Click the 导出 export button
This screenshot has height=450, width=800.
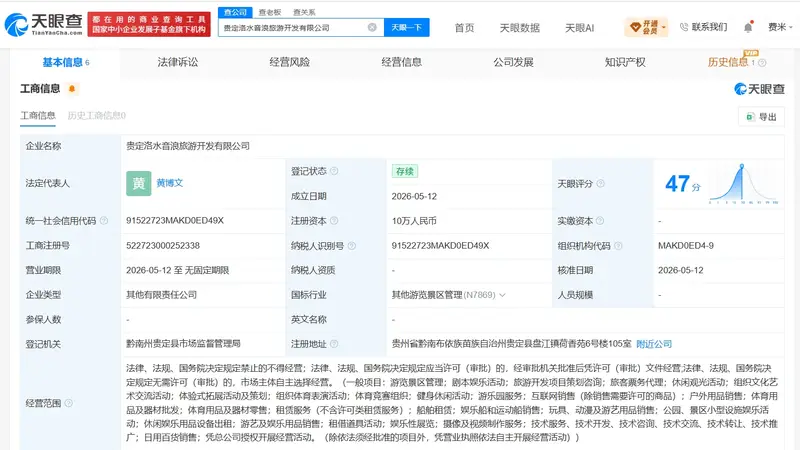coord(761,117)
